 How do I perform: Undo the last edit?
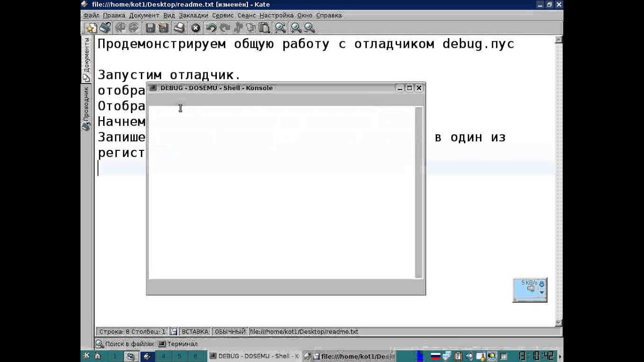pyautogui.click(x=212, y=28)
